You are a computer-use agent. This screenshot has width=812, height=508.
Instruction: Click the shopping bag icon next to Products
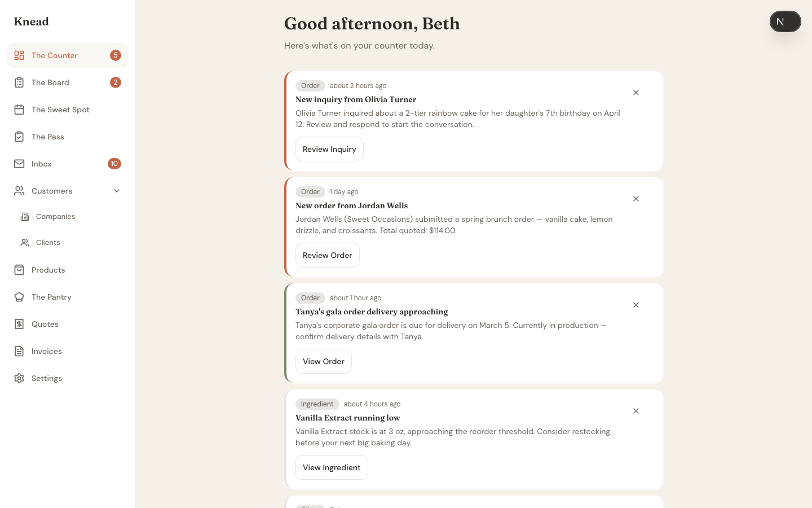tap(19, 270)
